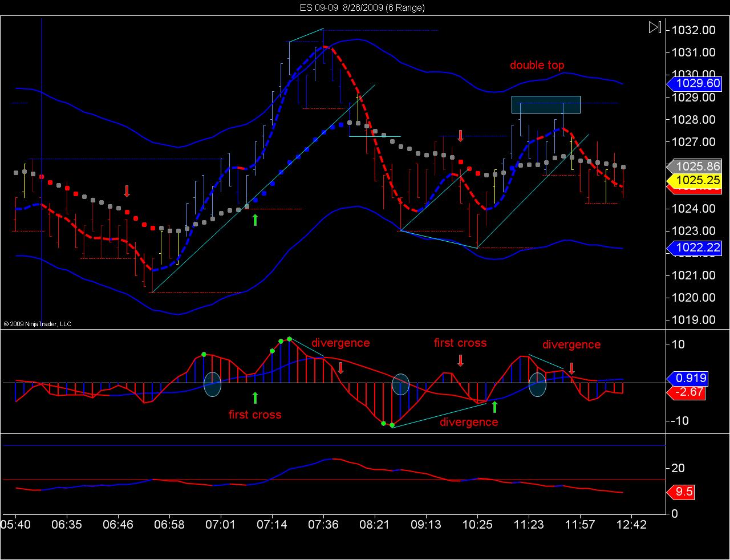
Task: Select the 'double top' text annotation
Action: tap(537, 65)
